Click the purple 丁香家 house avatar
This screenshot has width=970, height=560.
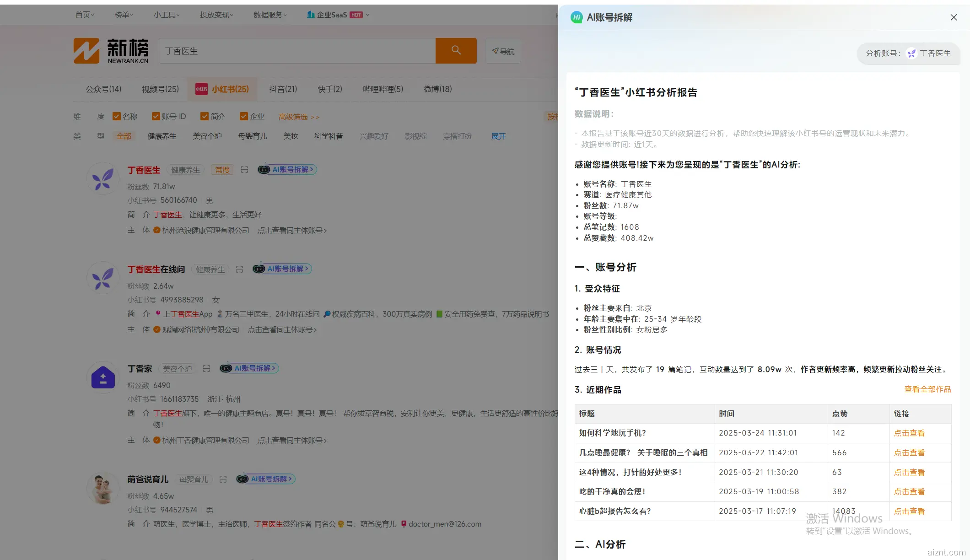click(103, 378)
